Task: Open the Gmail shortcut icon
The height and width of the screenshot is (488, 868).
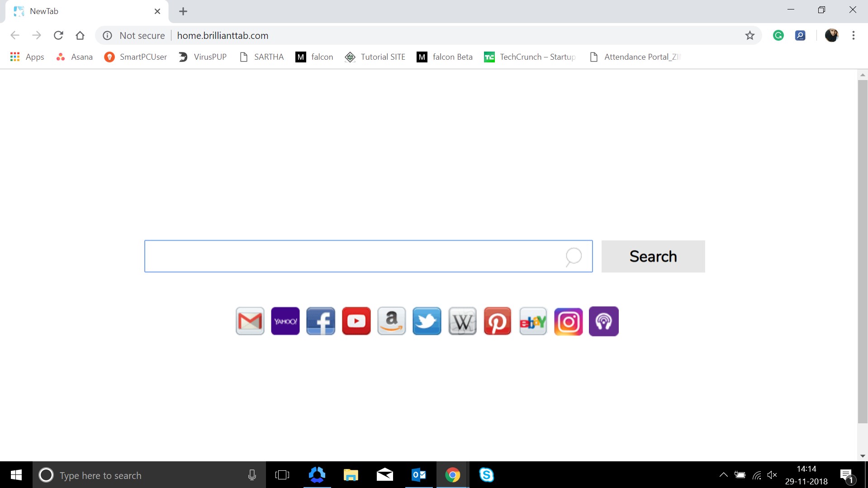Action: pyautogui.click(x=250, y=321)
